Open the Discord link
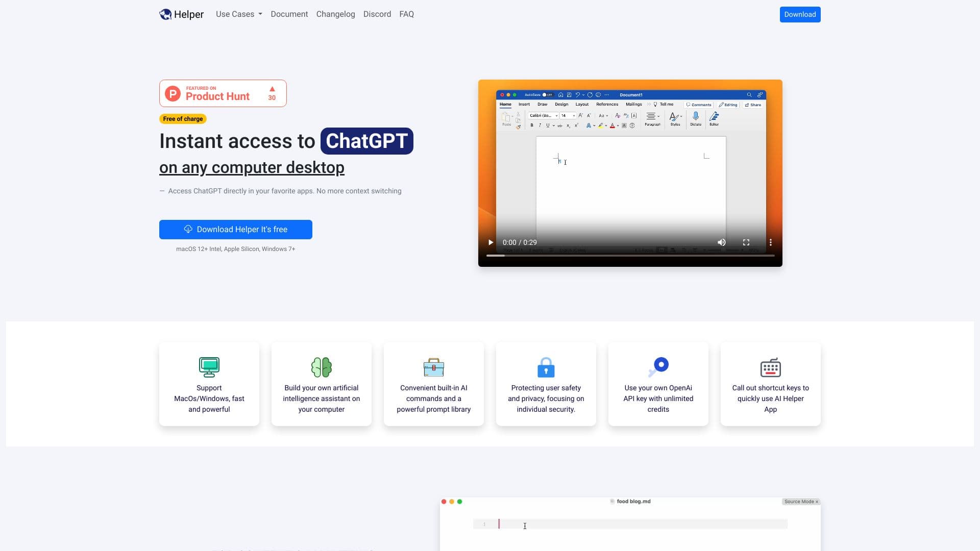This screenshot has height=551, width=980. click(x=377, y=14)
